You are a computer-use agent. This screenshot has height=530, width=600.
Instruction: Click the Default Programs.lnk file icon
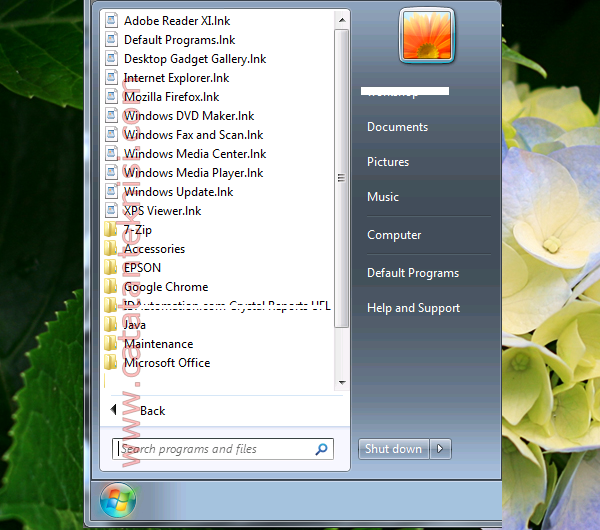[111, 39]
